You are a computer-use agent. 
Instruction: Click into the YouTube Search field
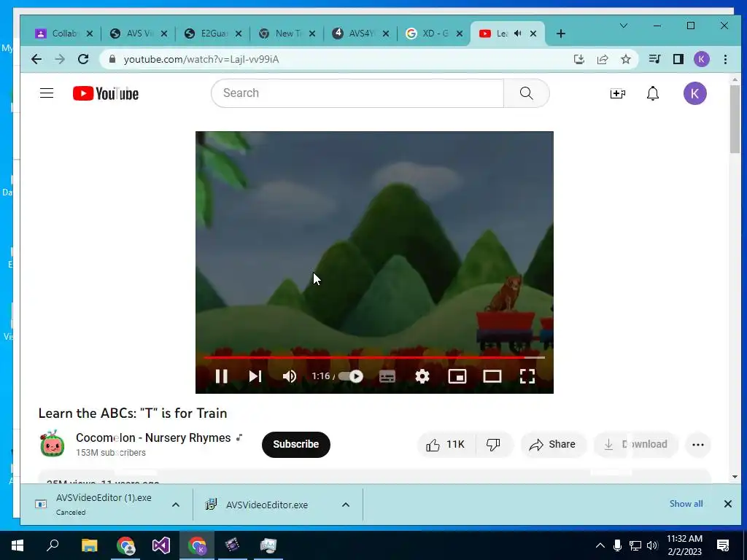click(357, 93)
